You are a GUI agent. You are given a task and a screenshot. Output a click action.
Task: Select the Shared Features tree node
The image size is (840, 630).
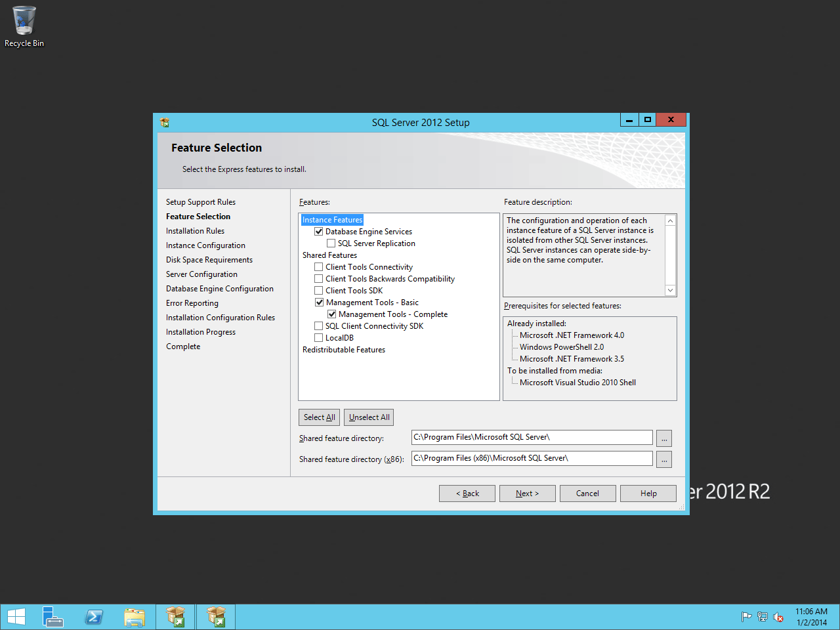point(329,255)
